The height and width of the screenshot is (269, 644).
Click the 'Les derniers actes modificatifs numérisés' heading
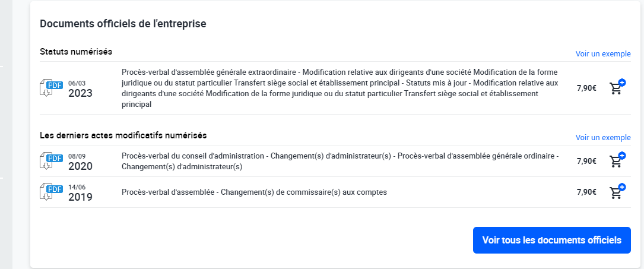[x=123, y=135]
